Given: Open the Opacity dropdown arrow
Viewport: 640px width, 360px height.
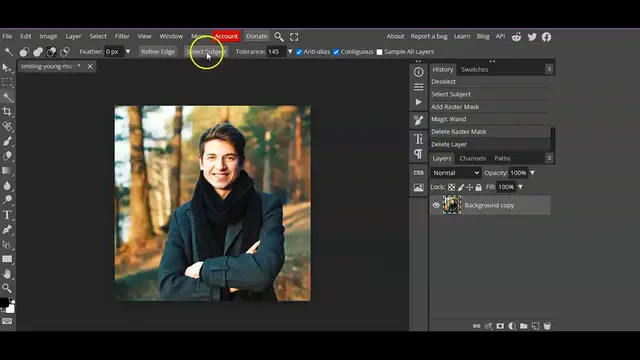Looking at the screenshot, I should pos(532,173).
